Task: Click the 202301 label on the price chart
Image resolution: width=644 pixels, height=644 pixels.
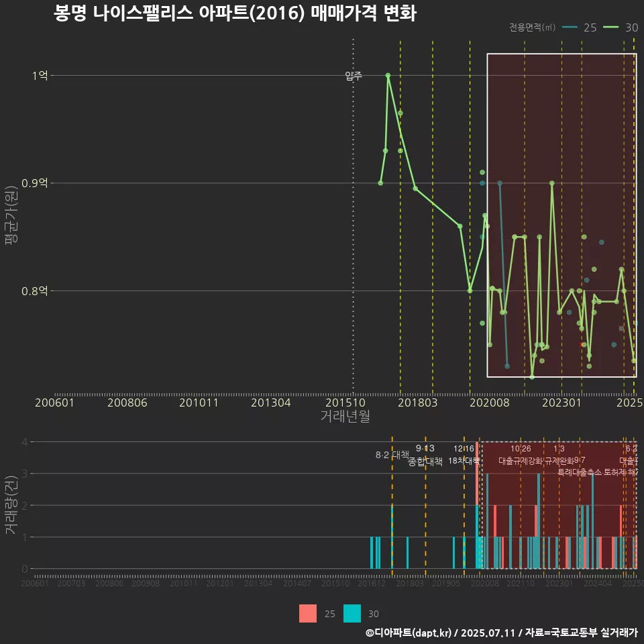Action: click(561, 402)
